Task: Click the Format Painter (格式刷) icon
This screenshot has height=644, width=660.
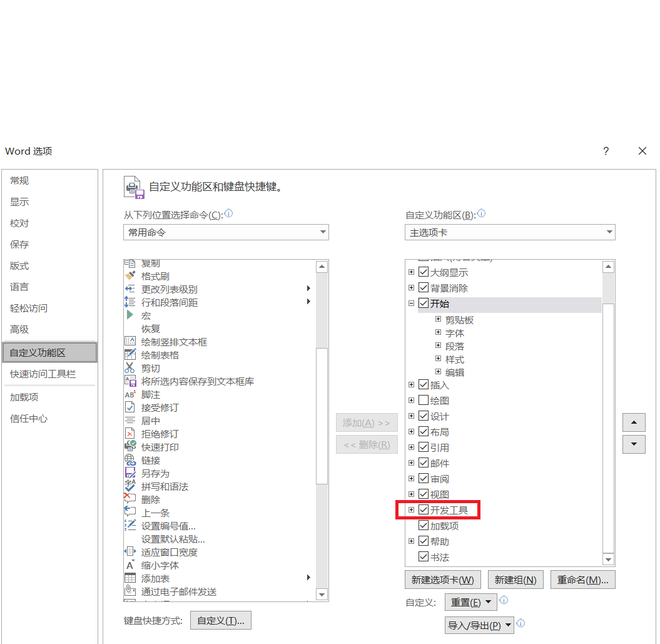Action: point(130,276)
